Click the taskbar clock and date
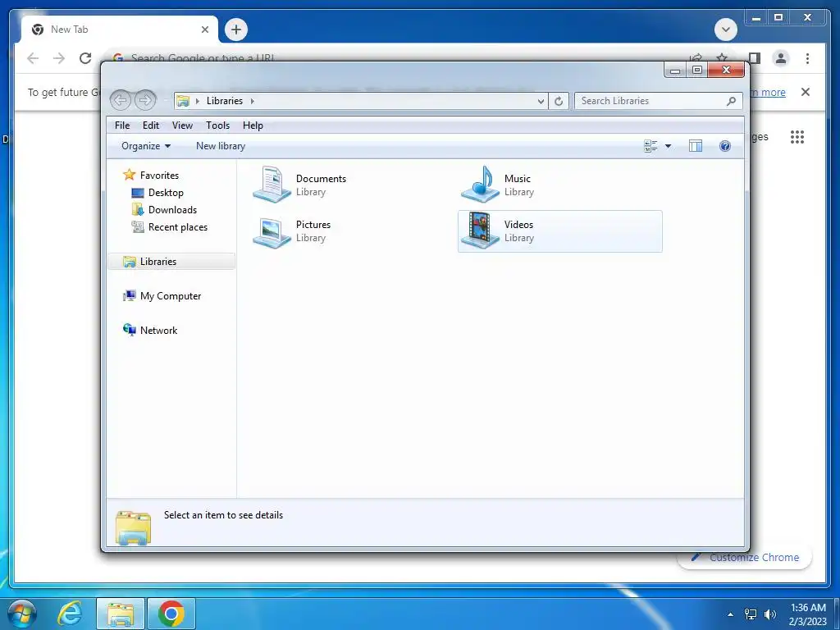 (808, 614)
